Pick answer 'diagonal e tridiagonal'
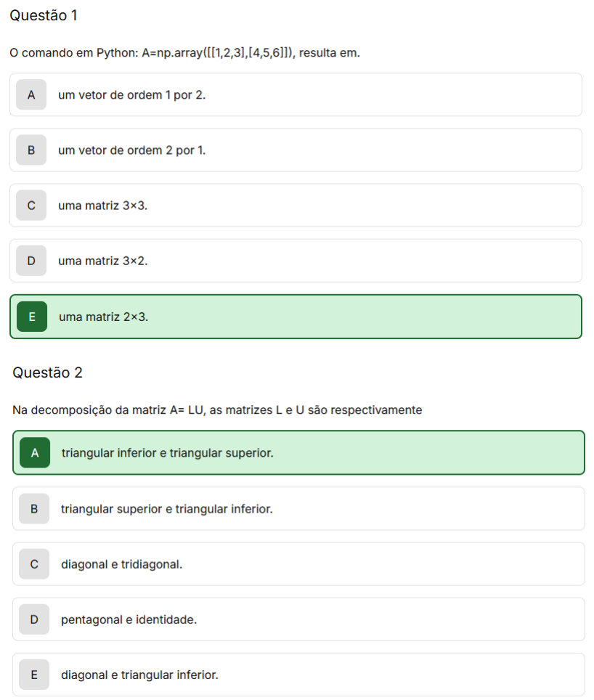 point(298,563)
